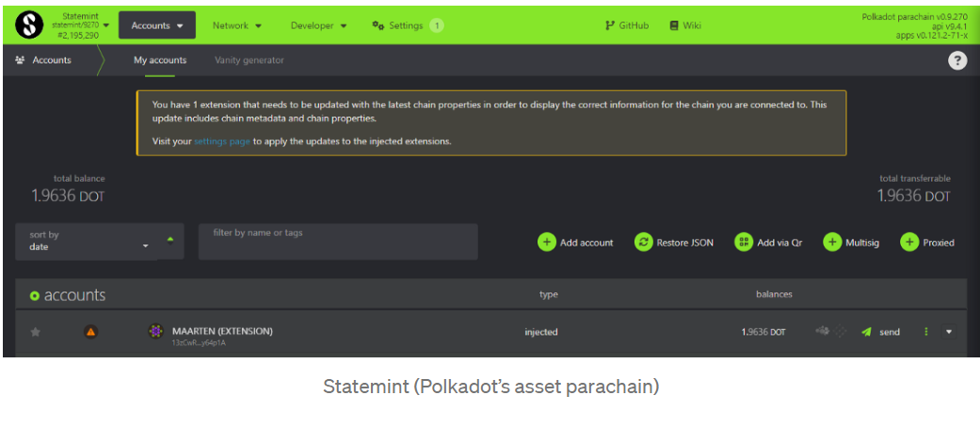Open the sort by date dropdown

tap(89, 242)
